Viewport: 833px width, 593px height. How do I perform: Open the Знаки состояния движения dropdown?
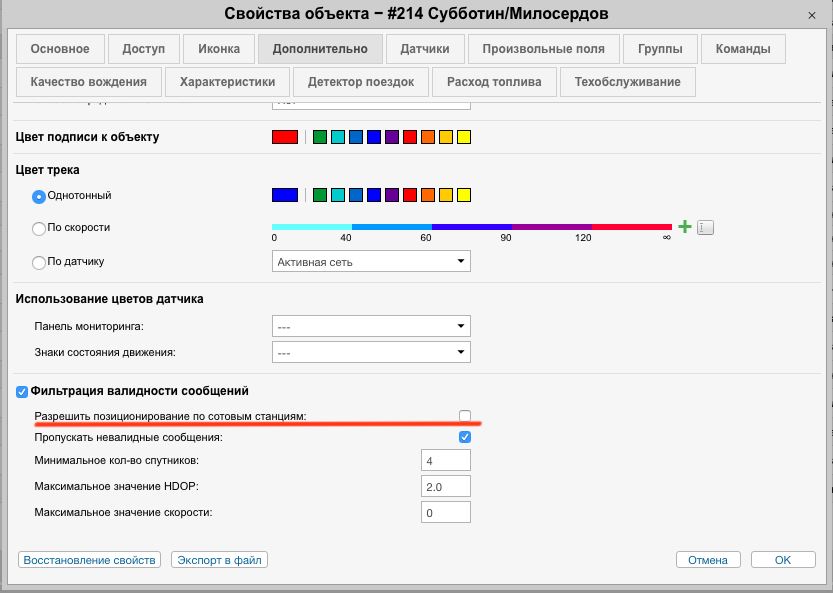[x=371, y=352]
